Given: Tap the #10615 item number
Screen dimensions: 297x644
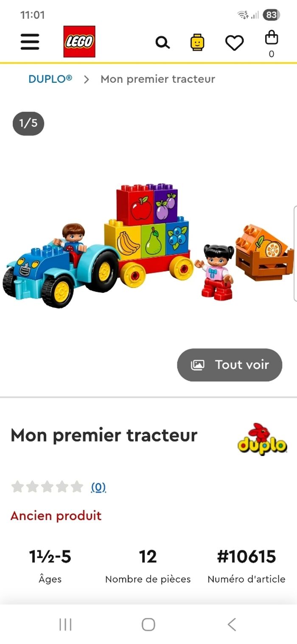Looking at the screenshot, I should pos(247,557).
